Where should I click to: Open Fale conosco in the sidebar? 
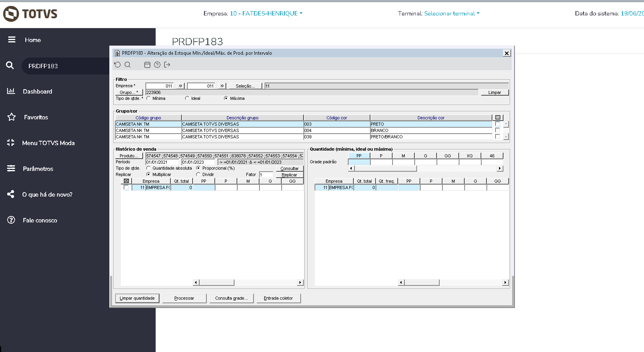click(x=40, y=220)
